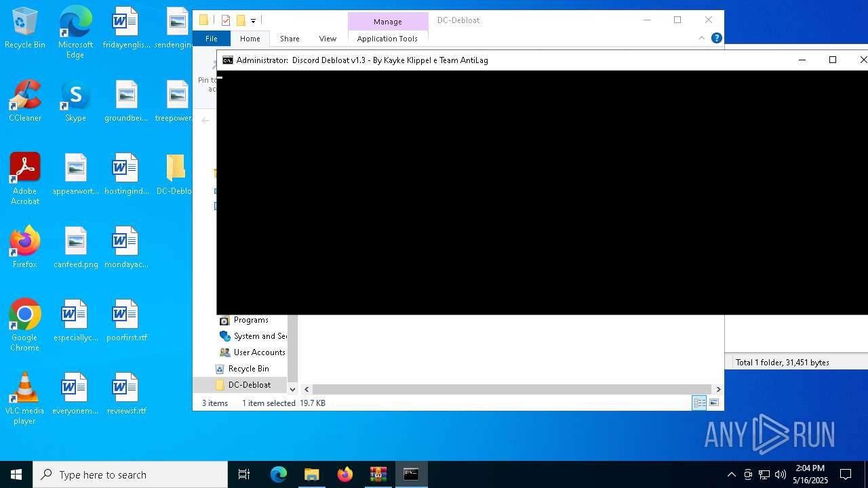Collapse the Explorer ribbon chevron
Image resolution: width=868 pixels, height=488 pixels.
pyautogui.click(x=701, y=38)
